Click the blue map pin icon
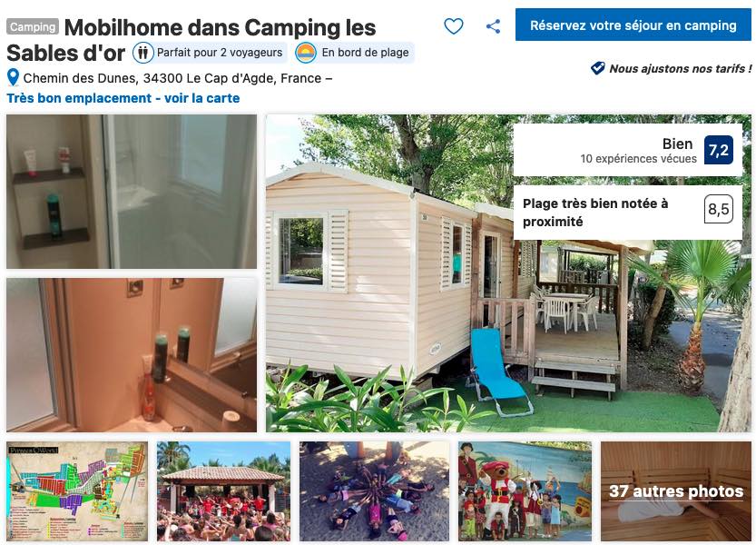Image resolution: width=756 pixels, height=545 pixels. (x=13, y=77)
